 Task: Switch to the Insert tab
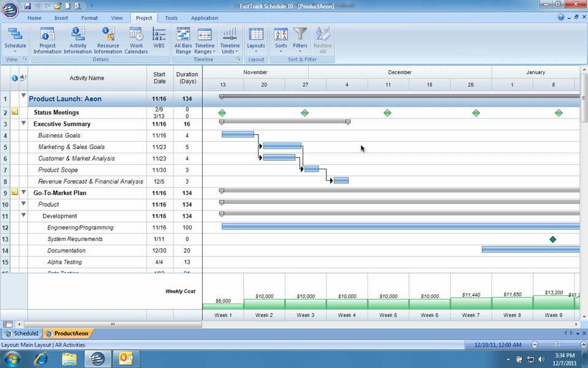click(61, 18)
